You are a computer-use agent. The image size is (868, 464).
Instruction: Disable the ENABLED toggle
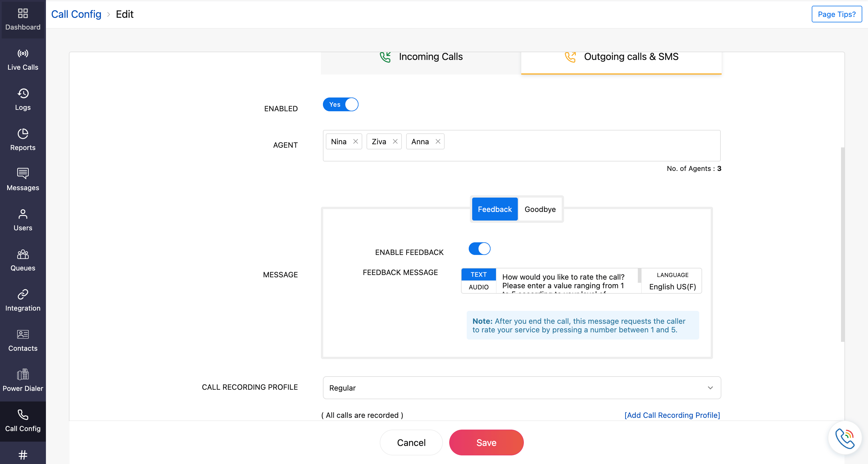(340, 104)
